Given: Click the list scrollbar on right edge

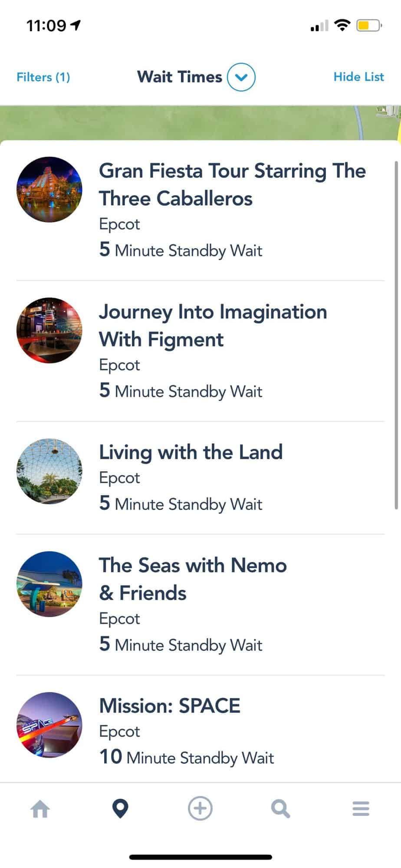Looking at the screenshot, I should point(396,334).
